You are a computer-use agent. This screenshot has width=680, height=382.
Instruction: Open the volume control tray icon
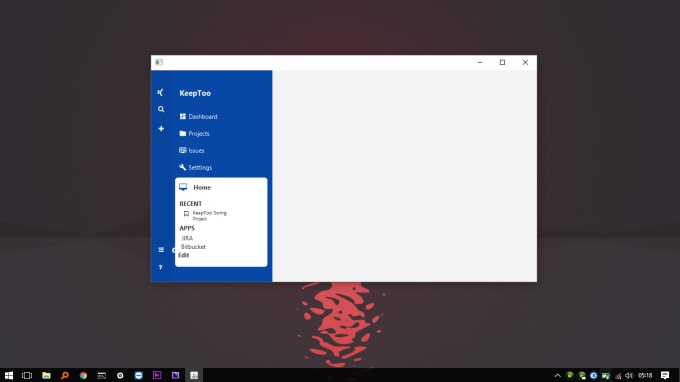point(629,375)
